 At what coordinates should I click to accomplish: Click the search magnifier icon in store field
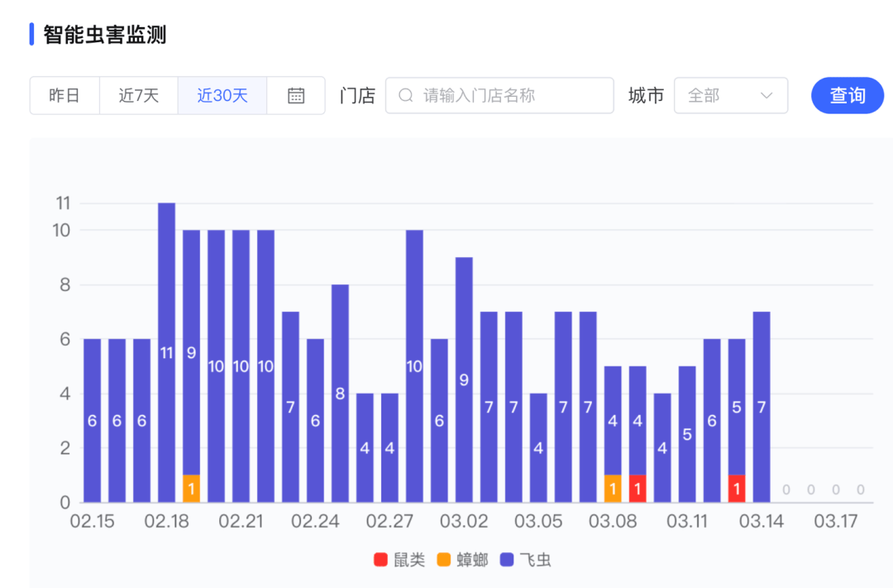(x=405, y=95)
